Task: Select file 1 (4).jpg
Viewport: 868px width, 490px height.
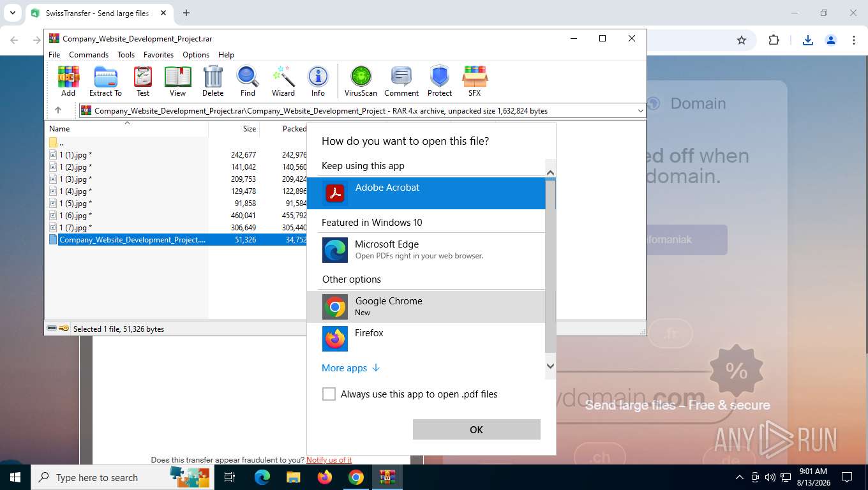Action: [75, 191]
